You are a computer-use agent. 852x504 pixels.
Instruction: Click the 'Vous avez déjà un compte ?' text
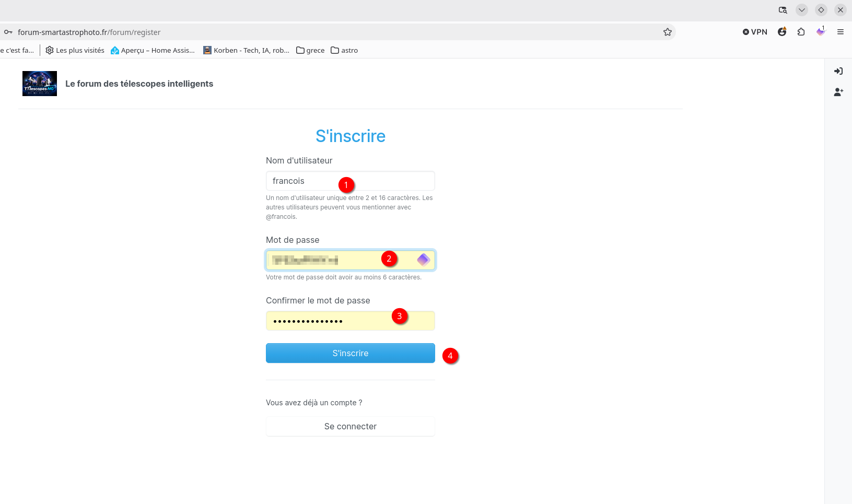coord(314,403)
